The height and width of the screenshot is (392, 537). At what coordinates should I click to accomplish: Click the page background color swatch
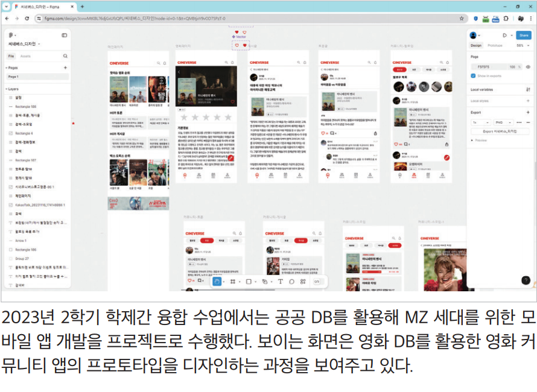coord(475,67)
